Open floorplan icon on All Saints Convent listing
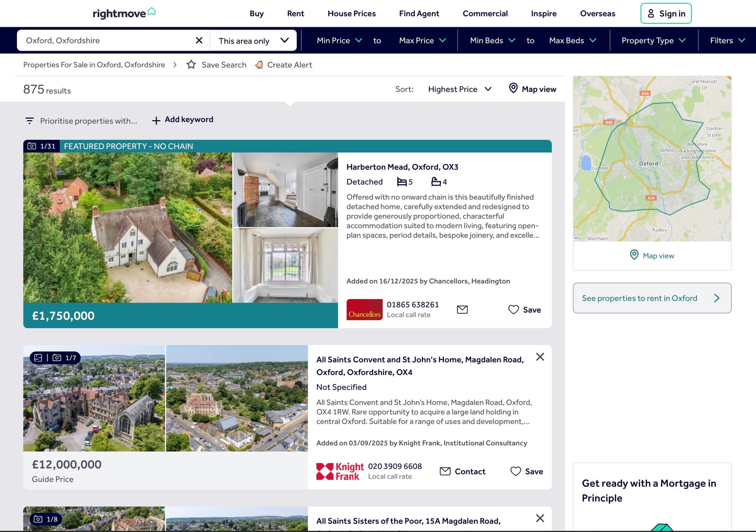Viewport: 756px width, 532px height. tap(38, 358)
